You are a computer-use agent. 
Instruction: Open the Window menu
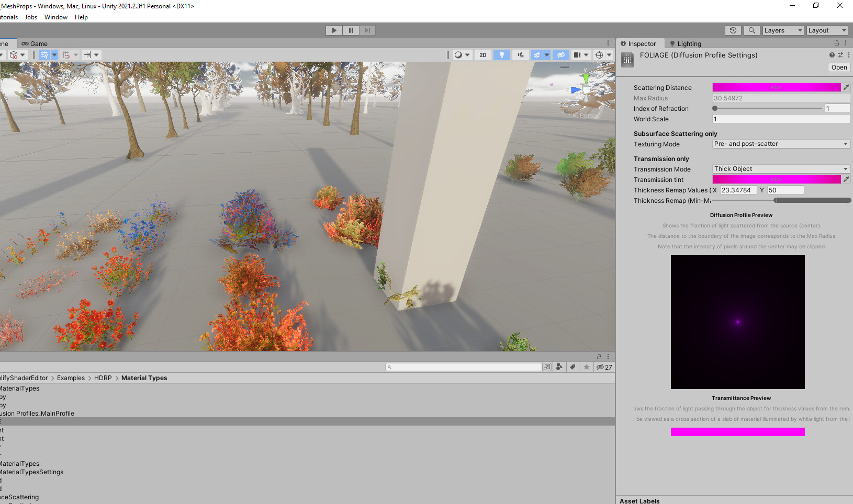point(55,17)
